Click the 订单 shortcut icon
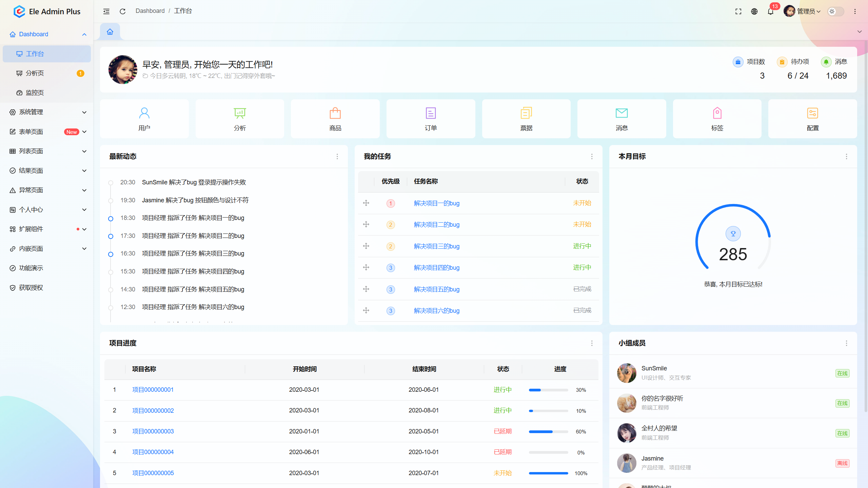This screenshot has width=868, height=488. coord(431,113)
